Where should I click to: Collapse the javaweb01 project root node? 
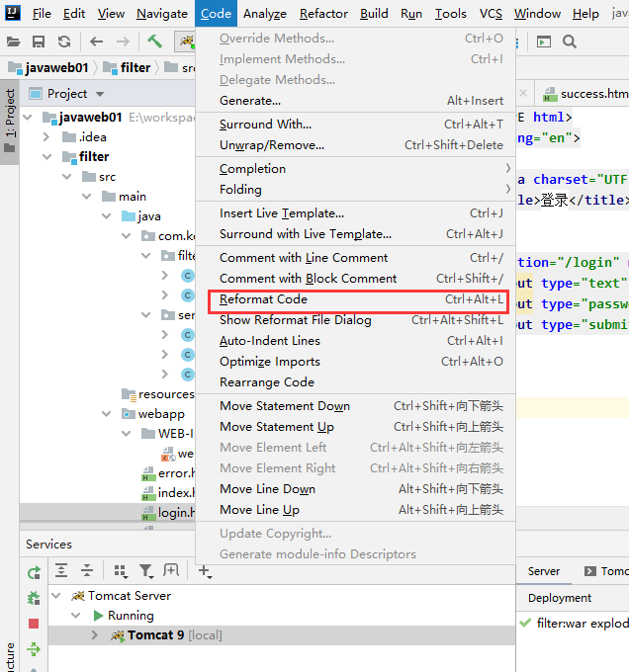click(x=28, y=118)
